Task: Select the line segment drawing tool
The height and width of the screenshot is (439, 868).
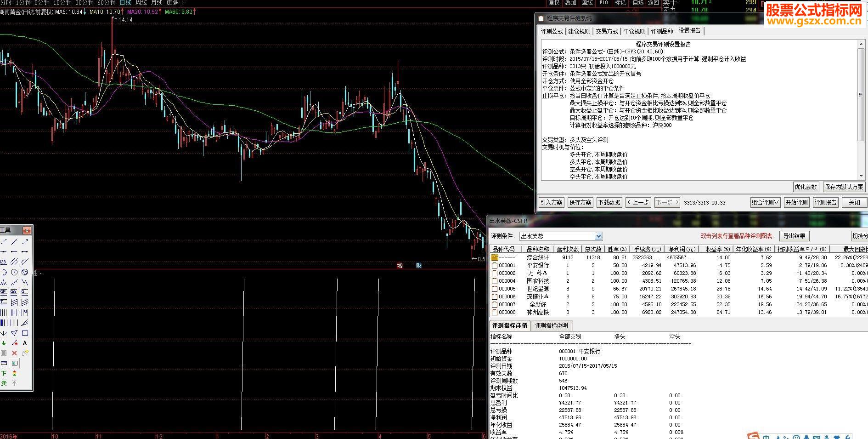Action: pos(4,242)
